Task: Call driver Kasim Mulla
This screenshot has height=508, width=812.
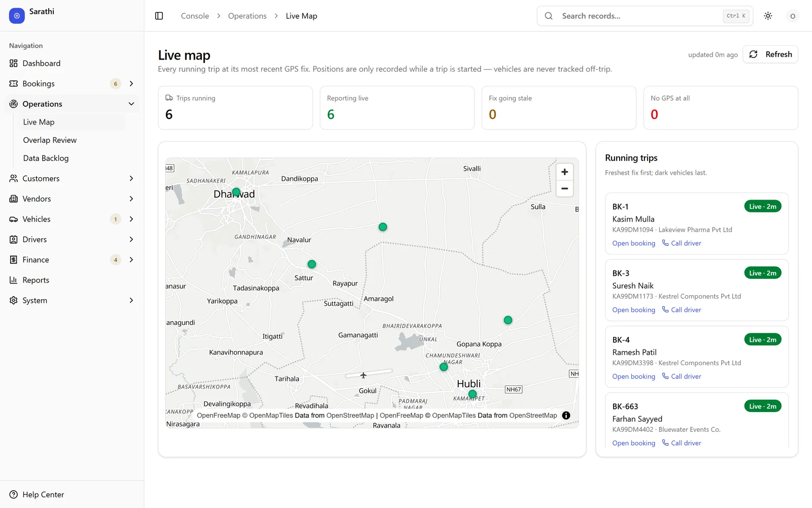Action: (x=682, y=243)
